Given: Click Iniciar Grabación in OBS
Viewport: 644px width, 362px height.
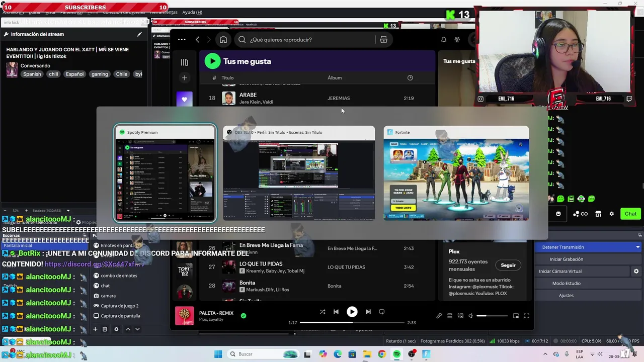Looking at the screenshot, I should 566,259.
